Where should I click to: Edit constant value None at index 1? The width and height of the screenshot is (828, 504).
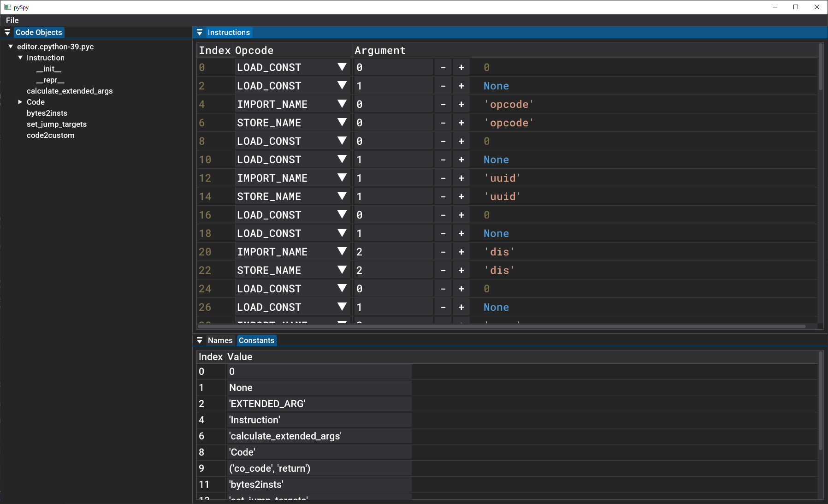point(319,388)
